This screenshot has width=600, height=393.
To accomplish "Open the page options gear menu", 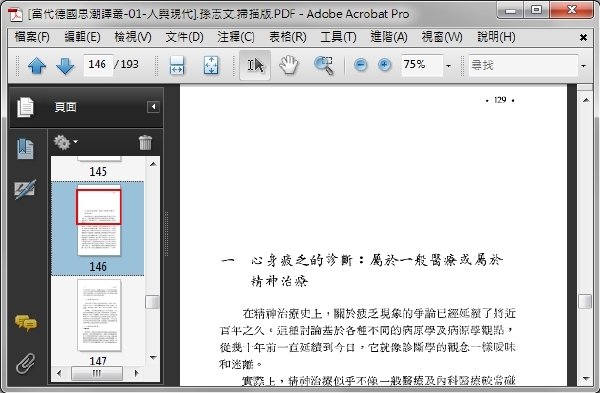I will click(x=65, y=142).
